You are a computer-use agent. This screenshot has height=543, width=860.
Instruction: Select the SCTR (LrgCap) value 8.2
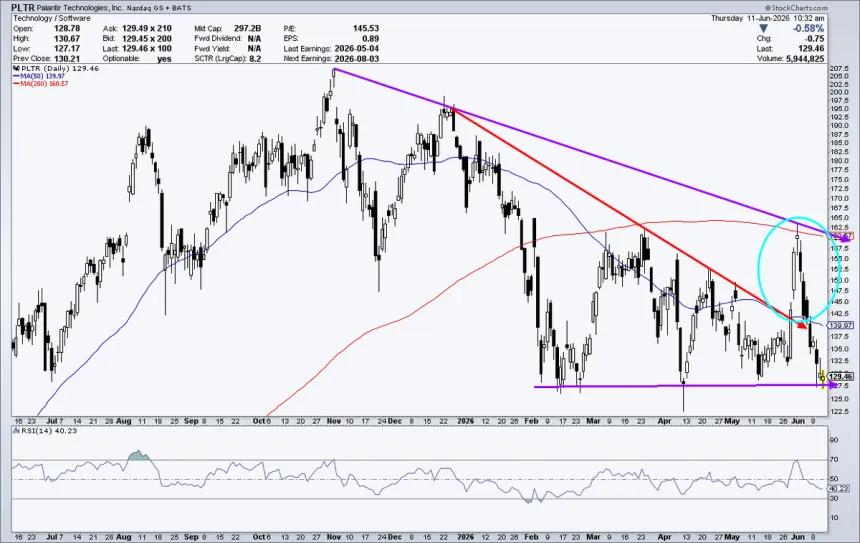pyautogui.click(x=255, y=59)
